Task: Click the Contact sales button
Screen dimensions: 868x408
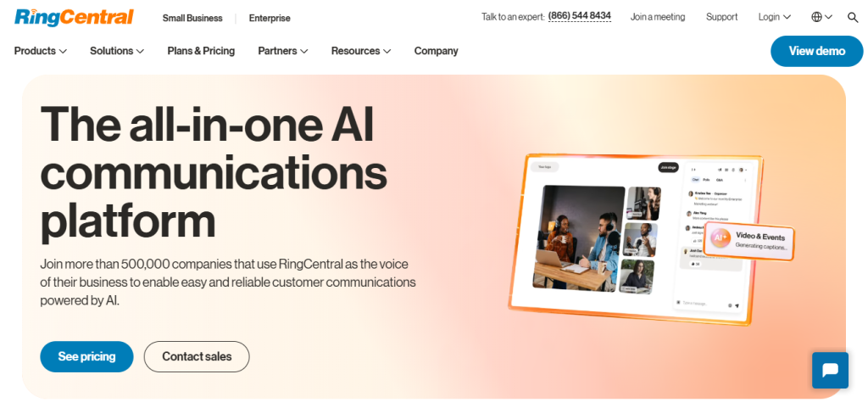Action: coord(197,356)
